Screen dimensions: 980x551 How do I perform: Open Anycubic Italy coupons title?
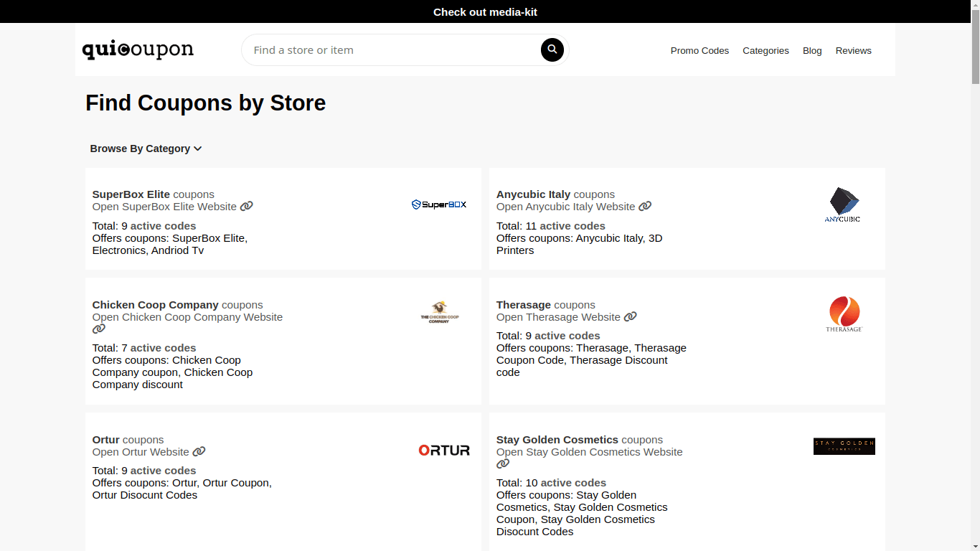pyautogui.click(x=555, y=194)
